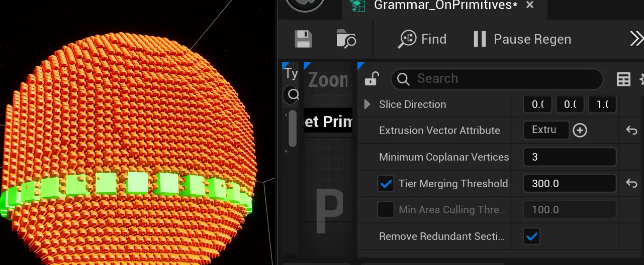
Task: Click the Minimum Coplanar Vertices value field
Action: (570, 157)
